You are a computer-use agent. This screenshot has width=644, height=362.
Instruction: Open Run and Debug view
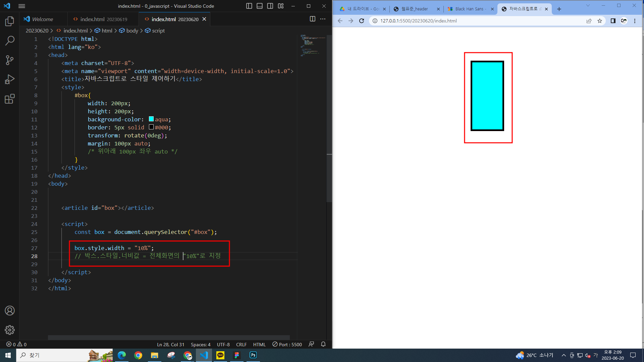pos(10,79)
